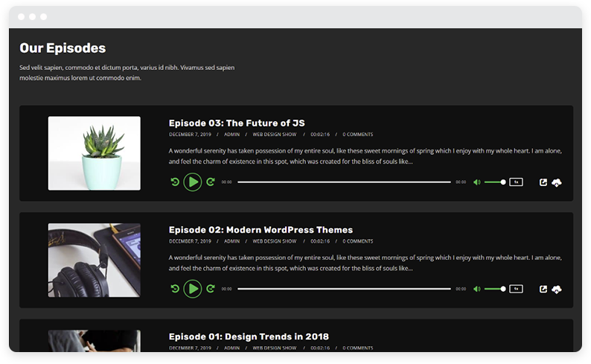This screenshot has height=364, width=591.
Task: Open 0 COMMENTS link under Episode 03
Action: coord(358,135)
